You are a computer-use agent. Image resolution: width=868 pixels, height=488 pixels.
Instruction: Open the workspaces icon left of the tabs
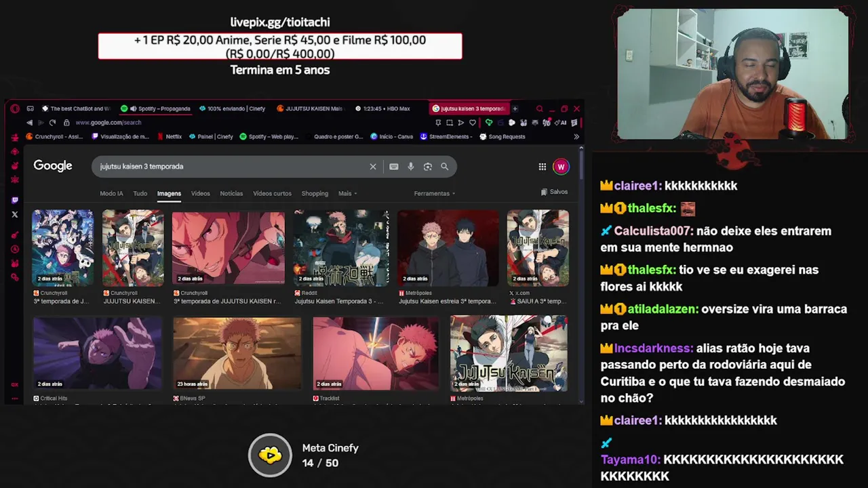point(31,108)
